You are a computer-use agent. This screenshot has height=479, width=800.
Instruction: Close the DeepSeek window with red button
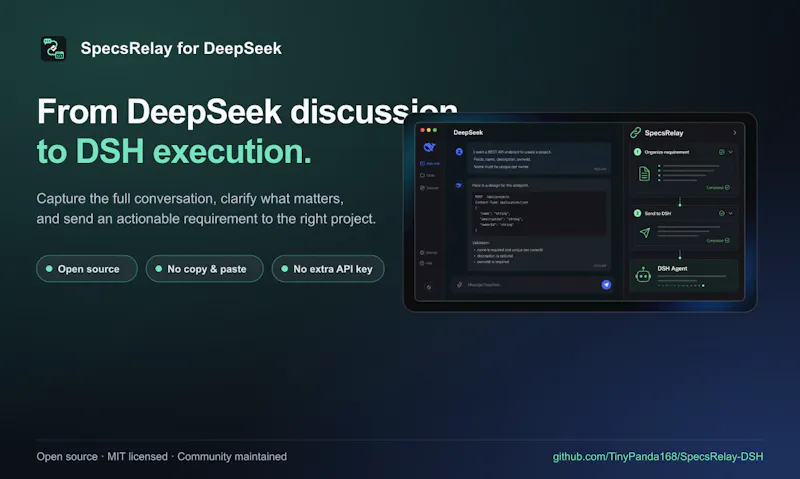pyautogui.click(x=422, y=131)
